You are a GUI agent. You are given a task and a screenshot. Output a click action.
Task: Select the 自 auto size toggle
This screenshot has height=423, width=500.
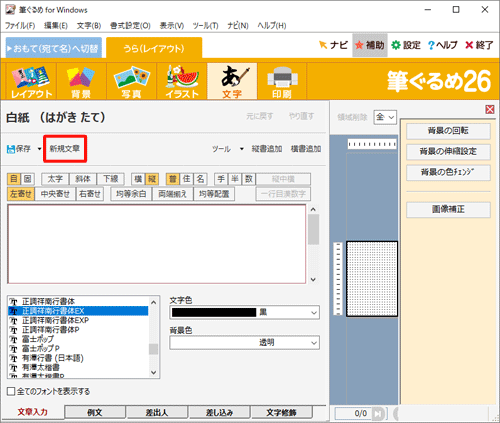click(x=14, y=179)
